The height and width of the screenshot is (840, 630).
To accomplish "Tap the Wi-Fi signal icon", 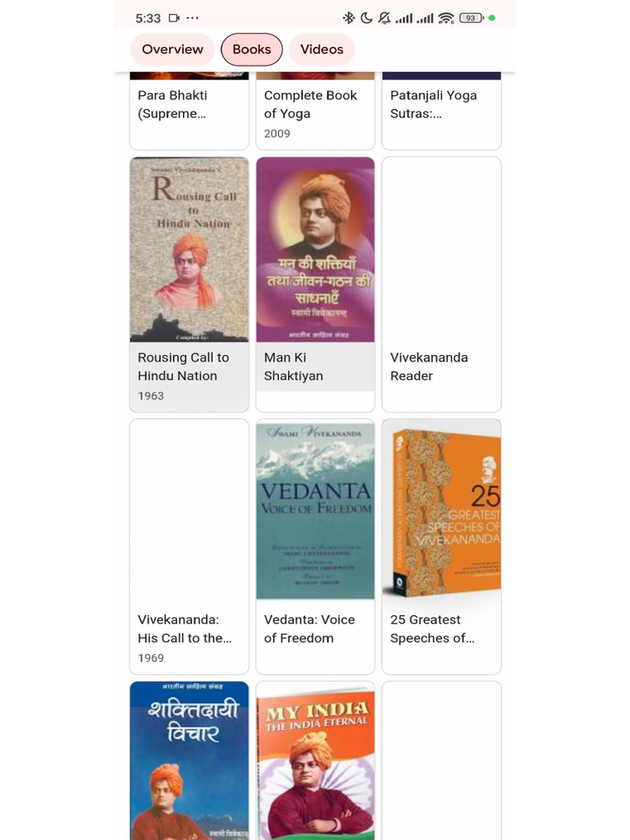I will point(445,18).
